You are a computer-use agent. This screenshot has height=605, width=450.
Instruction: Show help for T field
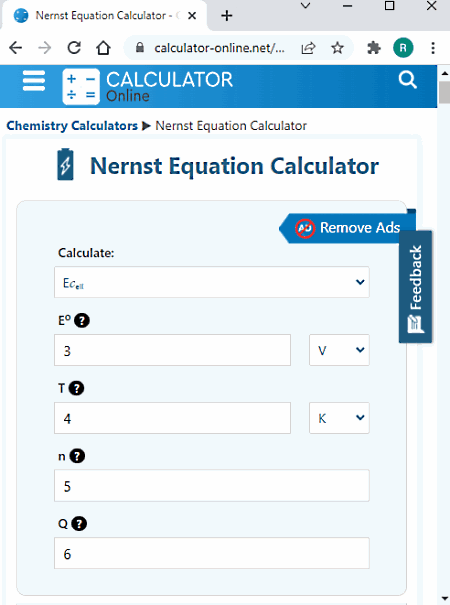76,388
